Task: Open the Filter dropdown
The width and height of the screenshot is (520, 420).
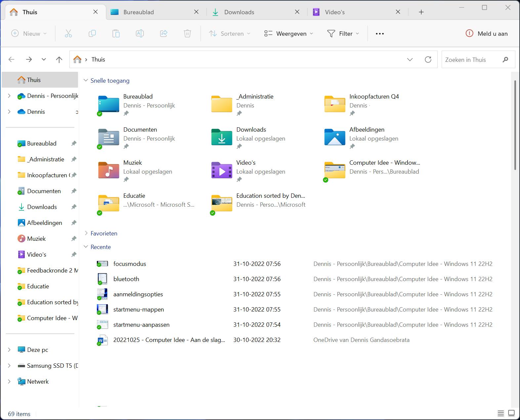Action: [x=343, y=33]
